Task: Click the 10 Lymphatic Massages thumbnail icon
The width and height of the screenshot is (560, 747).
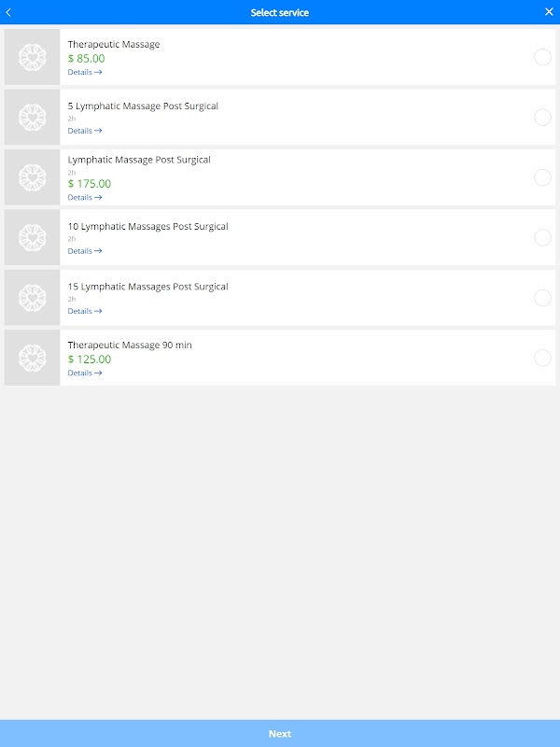Action: tap(33, 237)
